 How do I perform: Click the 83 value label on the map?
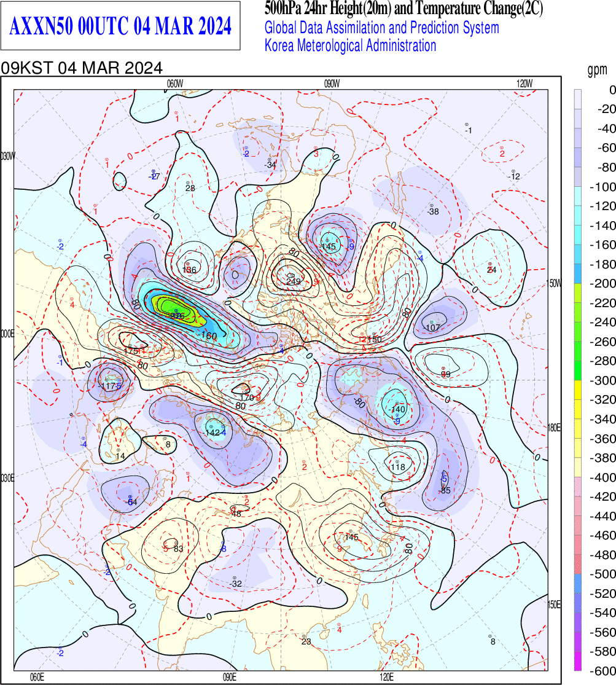[178, 549]
